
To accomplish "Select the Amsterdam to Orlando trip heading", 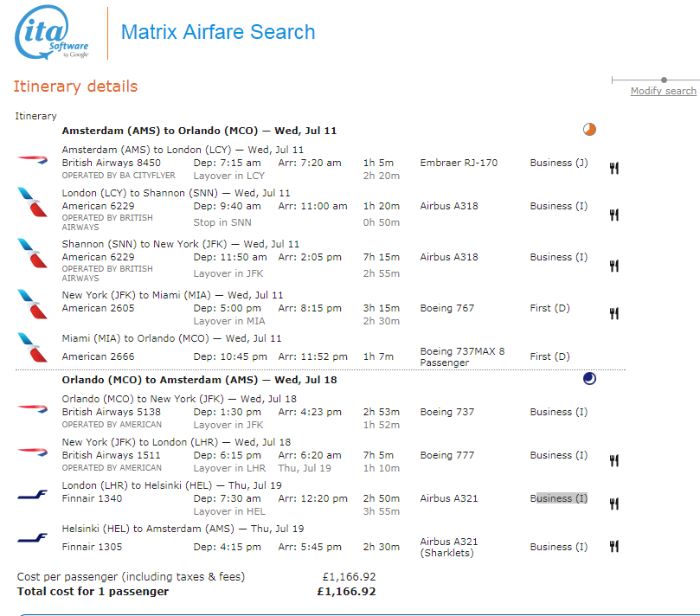I will pos(199,131).
